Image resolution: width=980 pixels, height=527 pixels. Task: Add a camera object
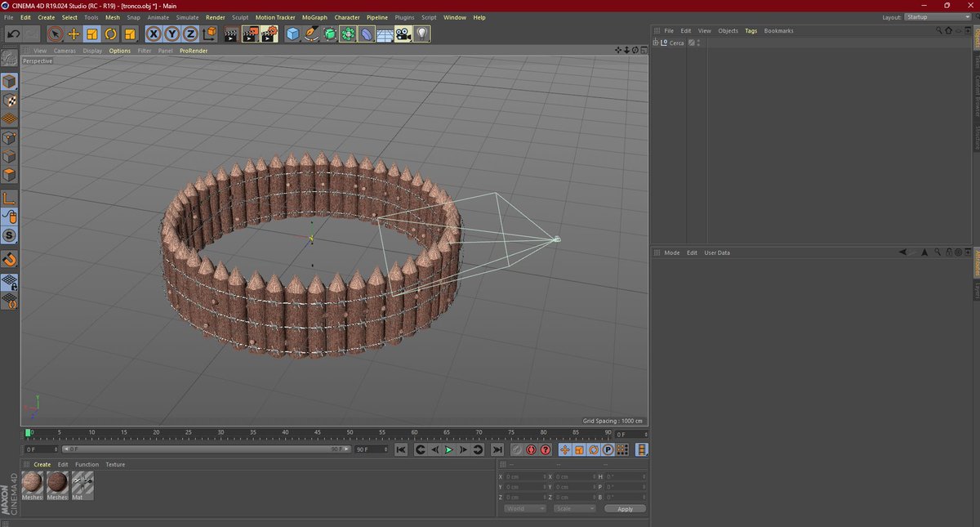(x=403, y=34)
